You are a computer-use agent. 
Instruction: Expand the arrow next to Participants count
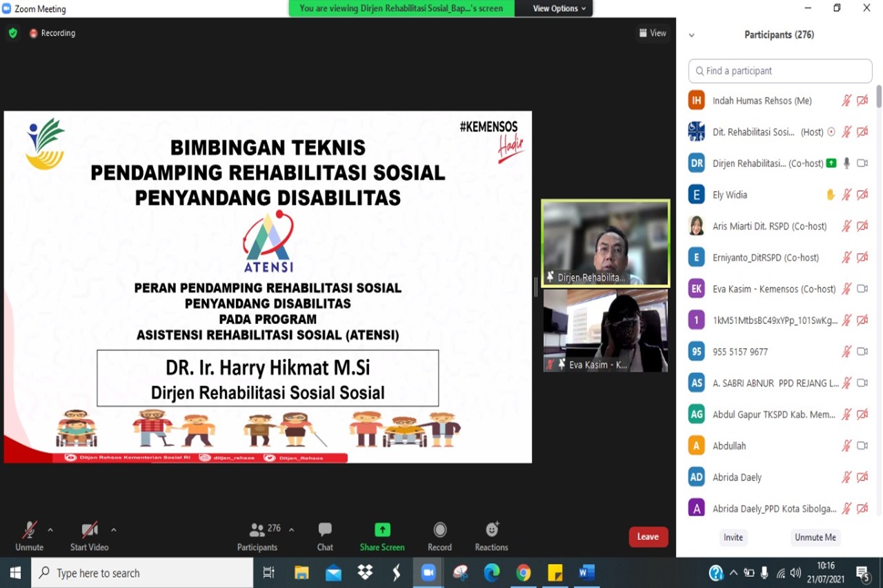pos(291,530)
